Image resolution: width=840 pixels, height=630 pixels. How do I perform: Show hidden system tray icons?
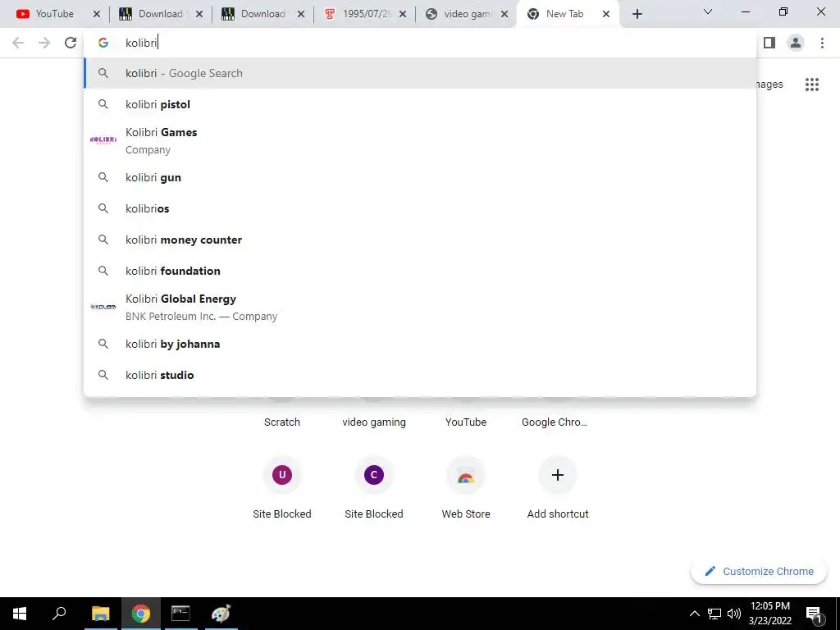tap(694, 614)
